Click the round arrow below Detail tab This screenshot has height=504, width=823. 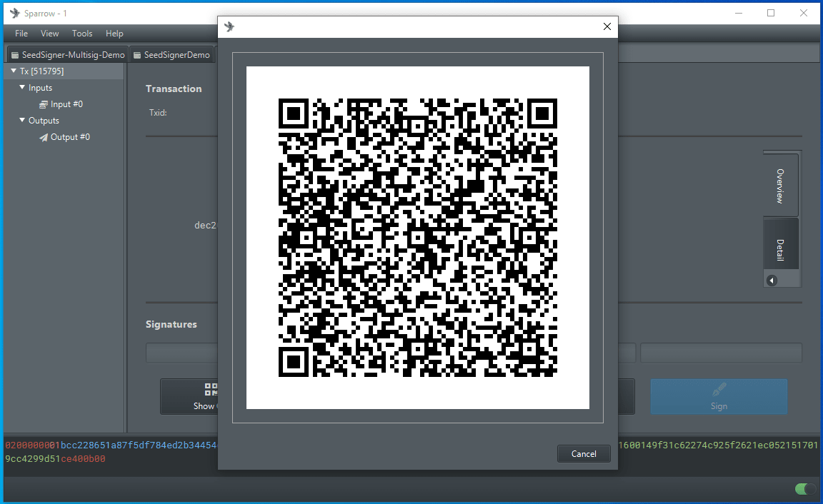[772, 281]
